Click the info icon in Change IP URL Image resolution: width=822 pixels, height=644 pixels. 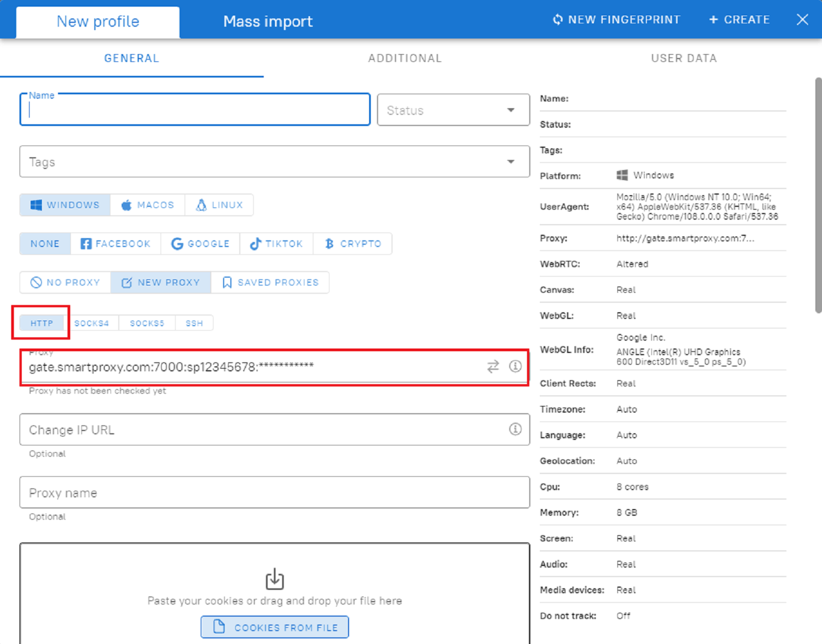click(515, 429)
